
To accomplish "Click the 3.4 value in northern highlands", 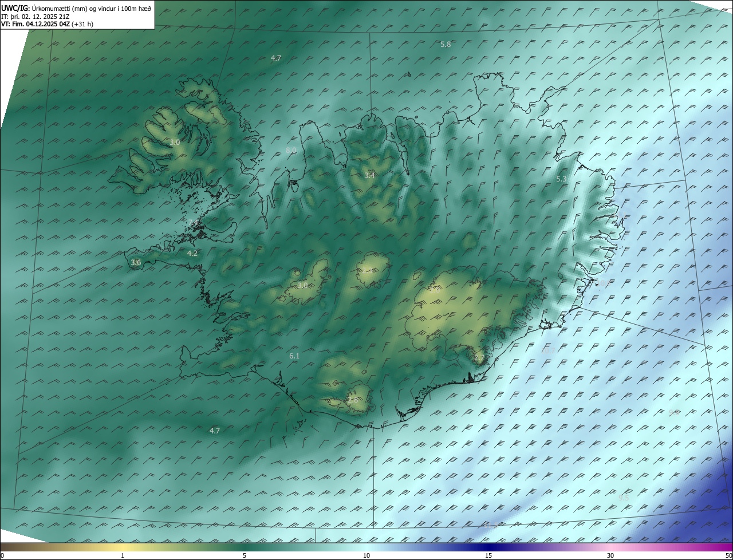I will pyautogui.click(x=369, y=175).
